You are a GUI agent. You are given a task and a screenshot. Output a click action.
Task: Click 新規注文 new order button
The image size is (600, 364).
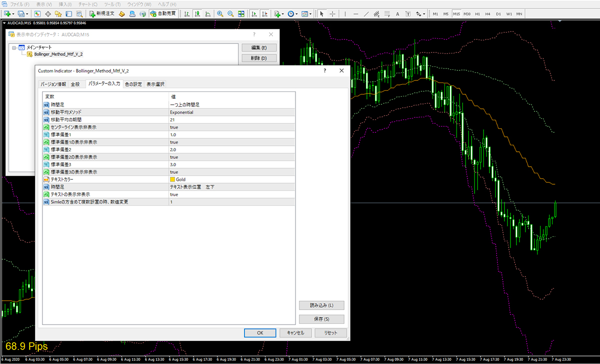101,13
